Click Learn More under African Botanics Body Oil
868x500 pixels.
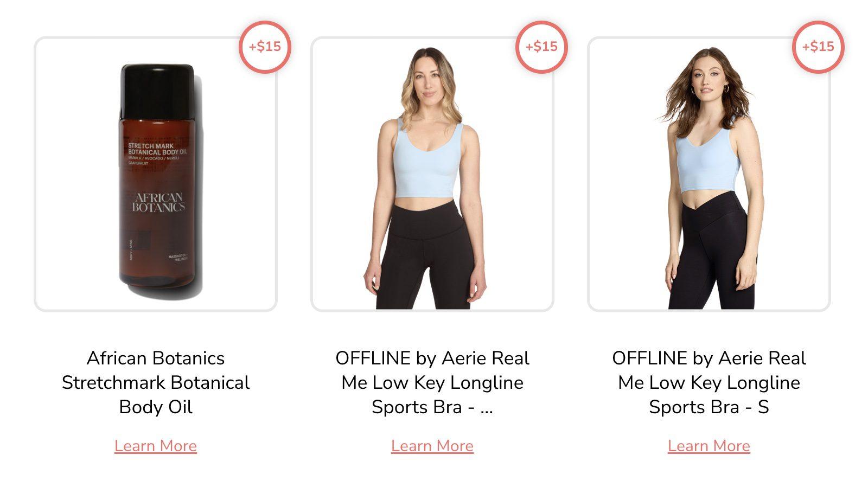click(156, 446)
